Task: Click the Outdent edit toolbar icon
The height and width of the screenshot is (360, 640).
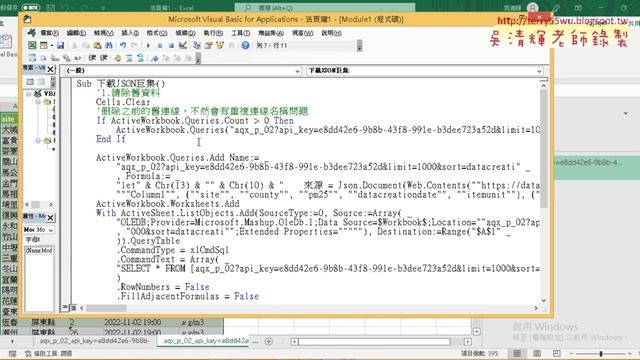Action: 104,58
